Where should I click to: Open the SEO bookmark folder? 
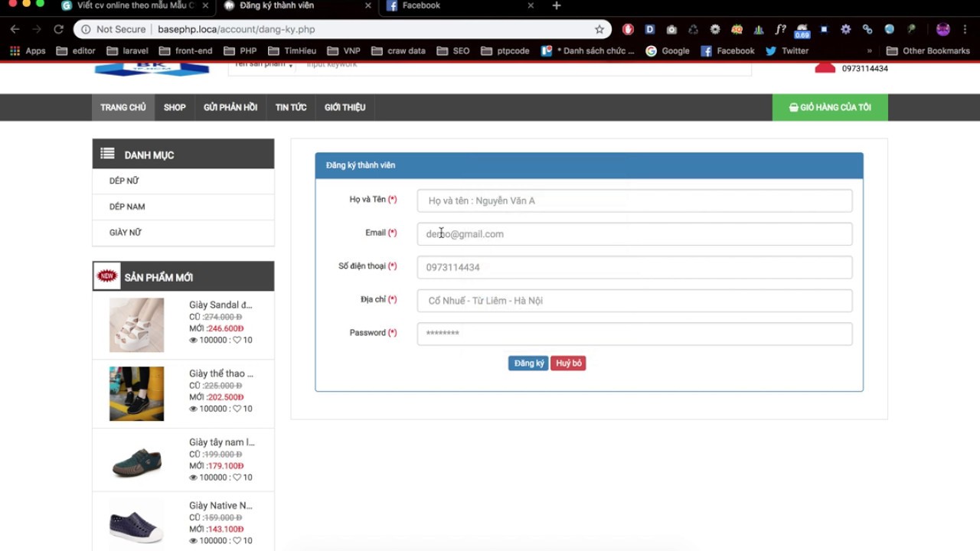[453, 51]
